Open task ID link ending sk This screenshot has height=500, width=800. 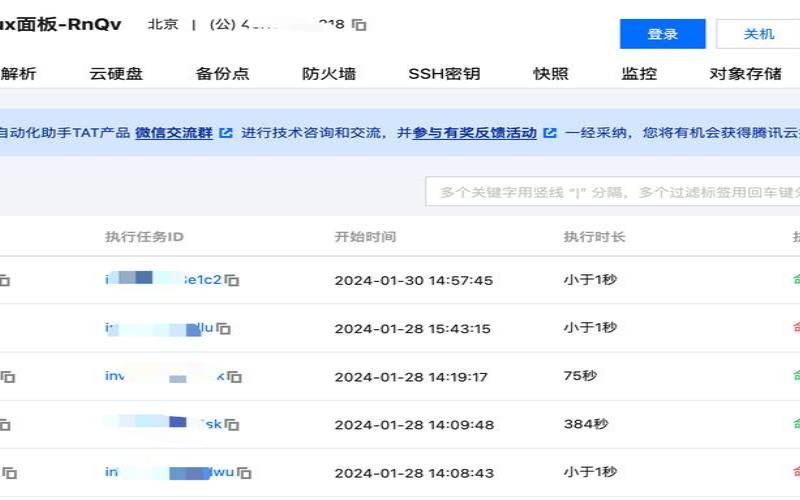[x=163, y=424]
